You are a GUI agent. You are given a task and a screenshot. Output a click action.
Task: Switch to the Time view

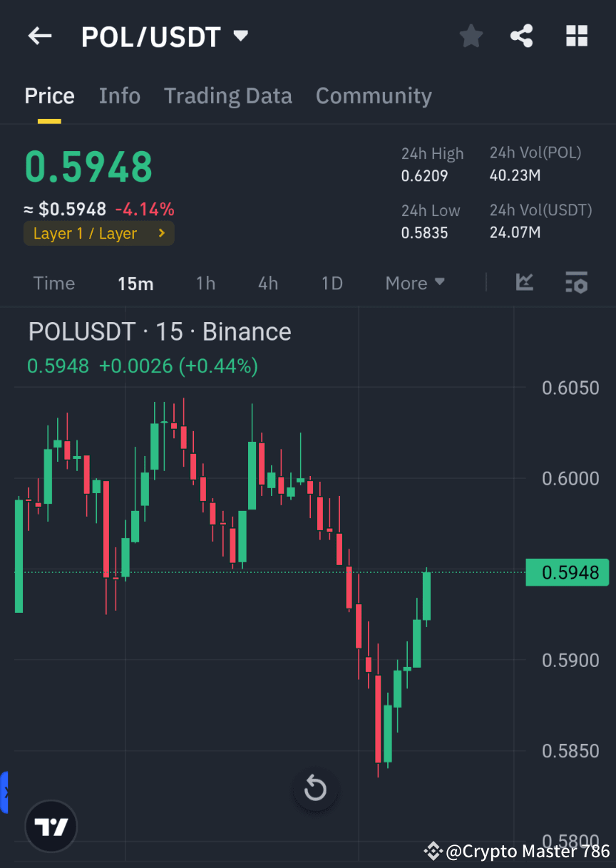[x=54, y=283]
